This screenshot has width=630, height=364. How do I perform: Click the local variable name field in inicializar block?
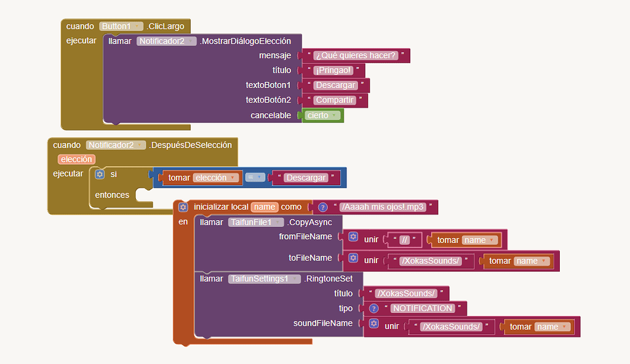pyautogui.click(x=265, y=207)
